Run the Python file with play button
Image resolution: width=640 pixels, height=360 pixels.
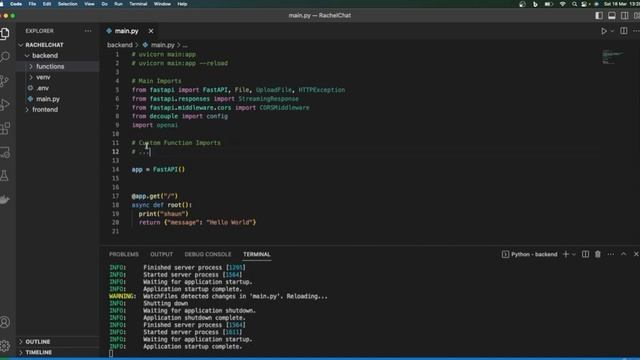(604, 31)
